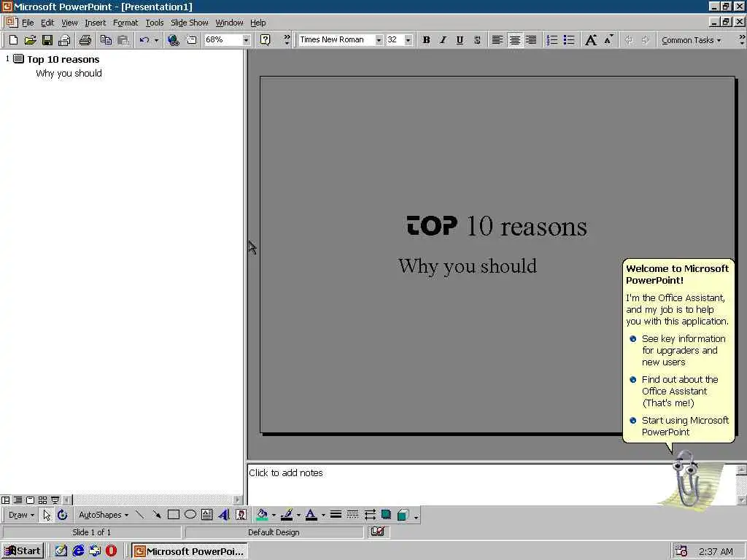Select the Text Box tool
Viewport: 747px width, 560px height.
pyautogui.click(x=206, y=515)
